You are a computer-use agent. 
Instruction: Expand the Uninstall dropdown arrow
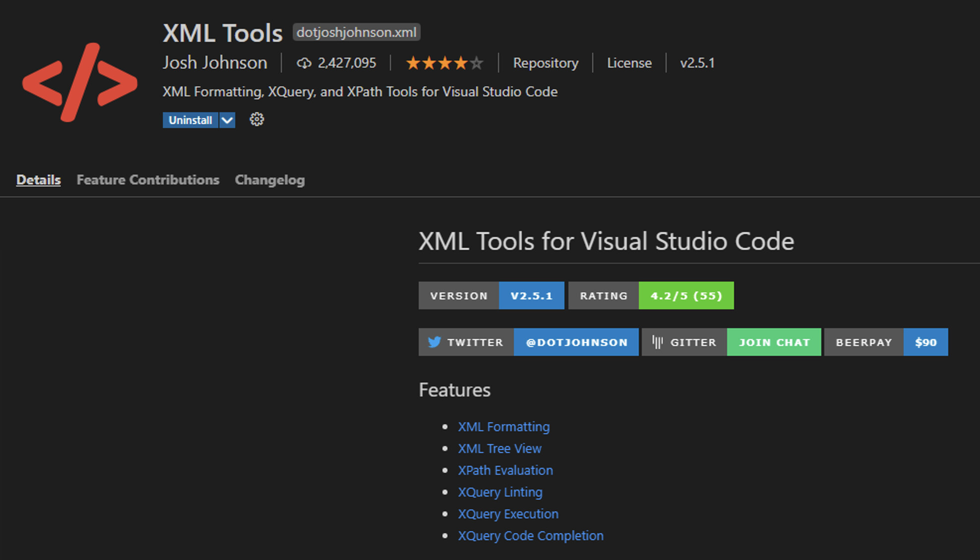click(x=227, y=120)
